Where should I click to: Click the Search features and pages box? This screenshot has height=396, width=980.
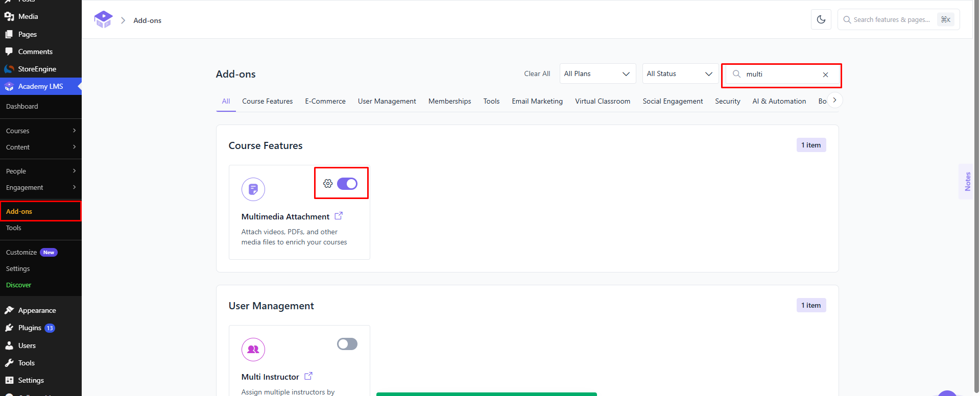(898, 19)
